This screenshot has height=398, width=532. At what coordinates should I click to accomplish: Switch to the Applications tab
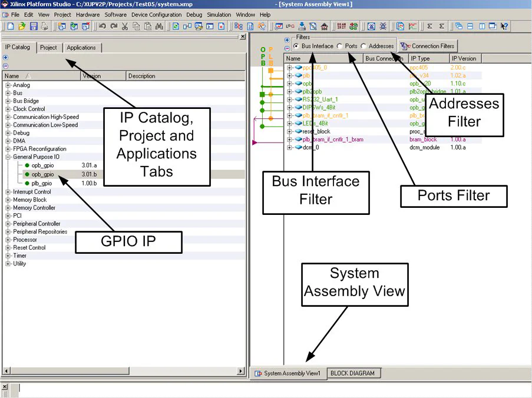pyautogui.click(x=81, y=48)
